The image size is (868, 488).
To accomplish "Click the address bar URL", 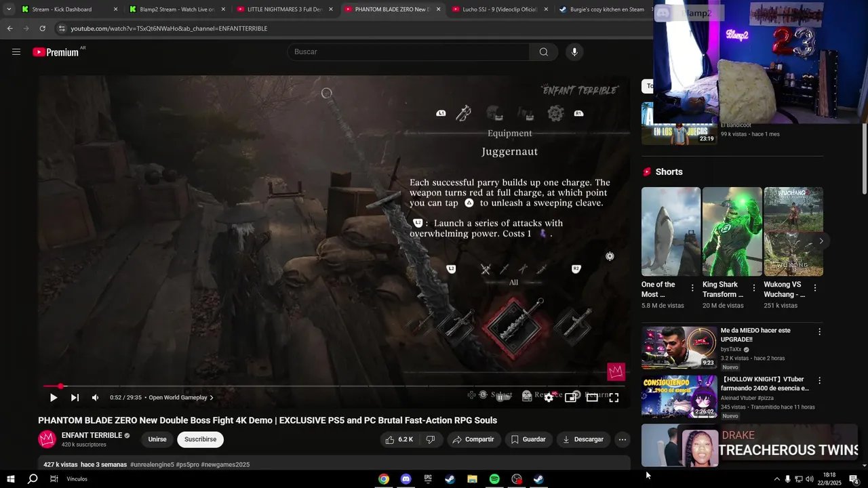I will click(169, 28).
